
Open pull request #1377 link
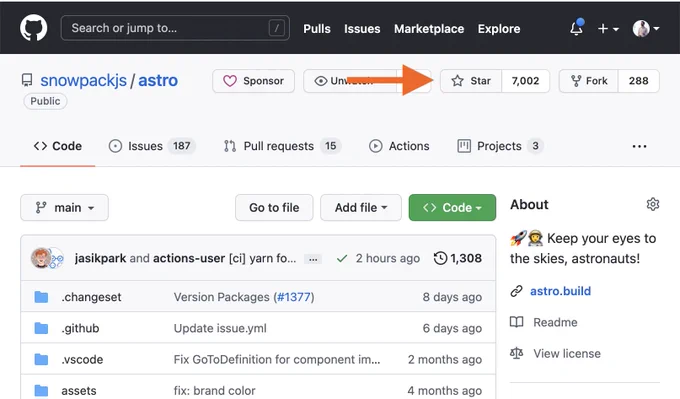(x=294, y=297)
